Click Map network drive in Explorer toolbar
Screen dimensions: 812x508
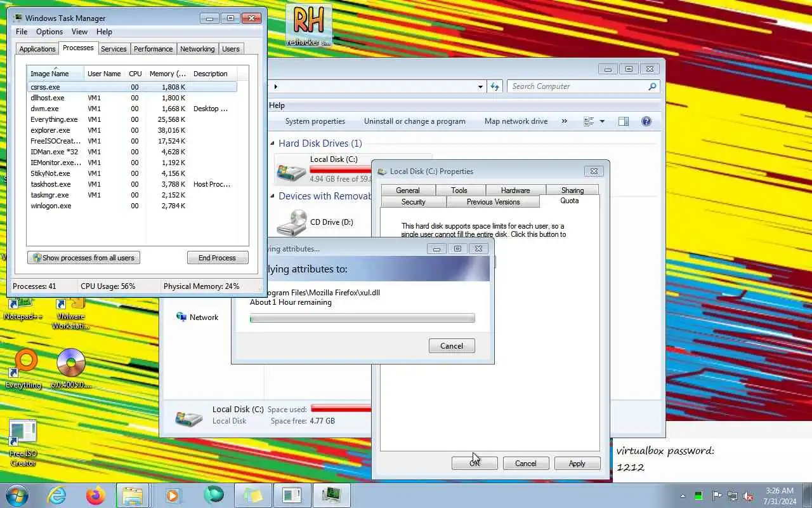(516, 121)
